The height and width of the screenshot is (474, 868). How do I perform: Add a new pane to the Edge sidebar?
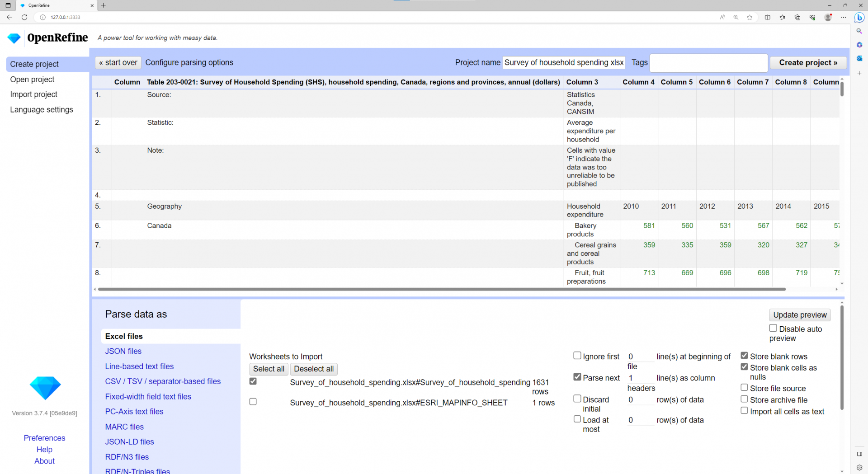point(859,73)
